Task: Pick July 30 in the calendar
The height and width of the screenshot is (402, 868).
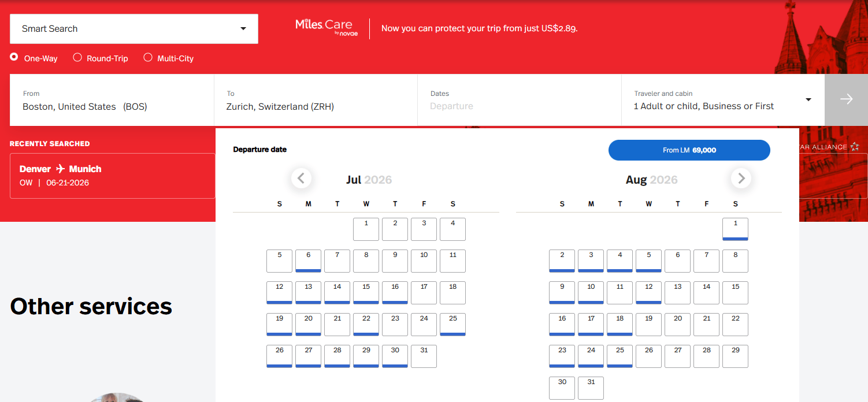Action: click(x=395, y=356)
